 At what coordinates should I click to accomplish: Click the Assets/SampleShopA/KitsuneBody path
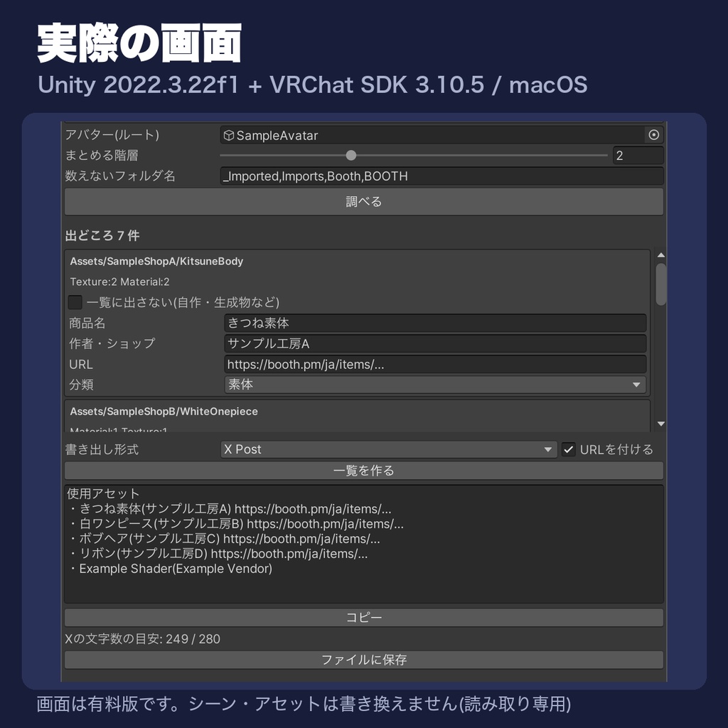[x=156, y=262]
